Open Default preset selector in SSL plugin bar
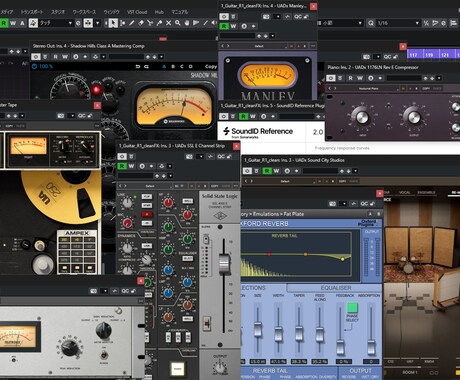The height and width of the screenshot is (380, 460). click(149, 186)
